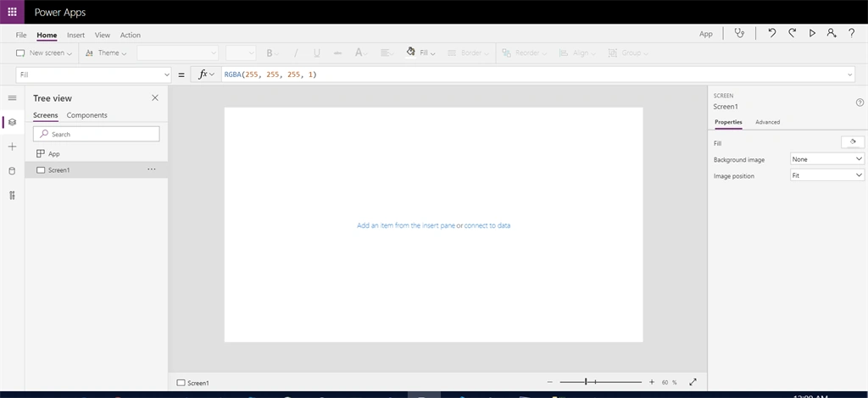Switch to the Advanced tab

click(767, 122)
